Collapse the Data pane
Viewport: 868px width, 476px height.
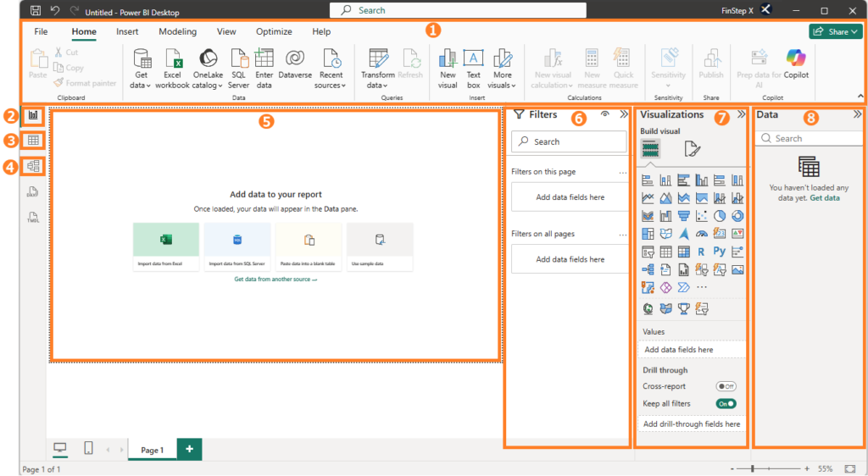coord(858,114)
